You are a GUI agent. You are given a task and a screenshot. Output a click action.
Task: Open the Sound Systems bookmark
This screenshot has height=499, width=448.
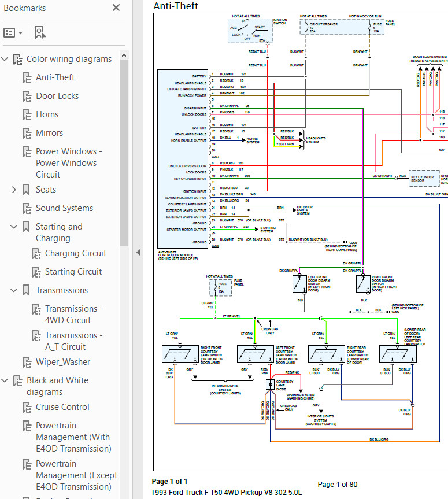coord(65,208)
